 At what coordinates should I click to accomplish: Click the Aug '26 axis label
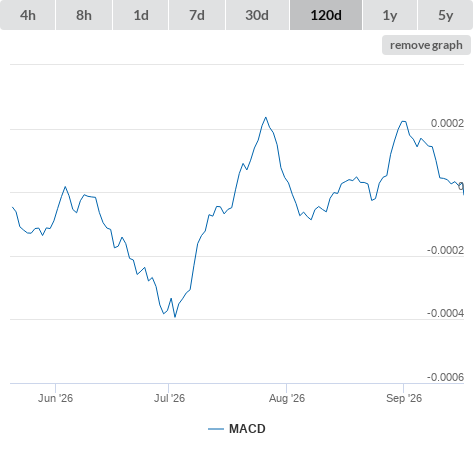pos(287,398)
